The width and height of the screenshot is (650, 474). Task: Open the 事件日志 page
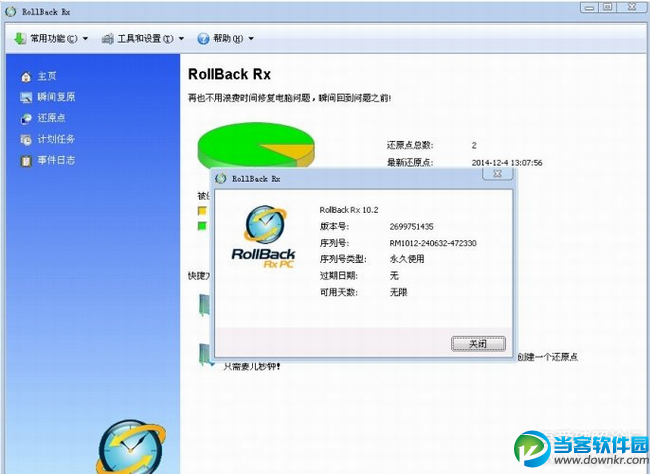[56, 160]
